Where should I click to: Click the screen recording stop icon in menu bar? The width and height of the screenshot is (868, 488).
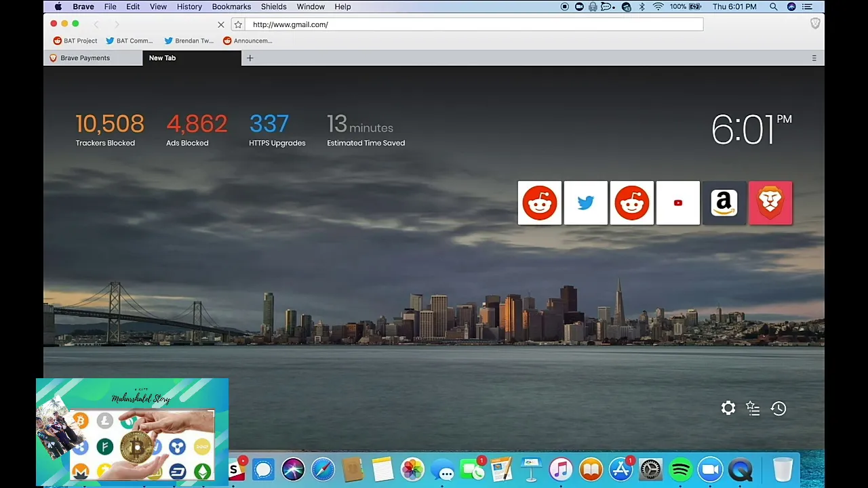pyautogui.click(x=565, y=7)
